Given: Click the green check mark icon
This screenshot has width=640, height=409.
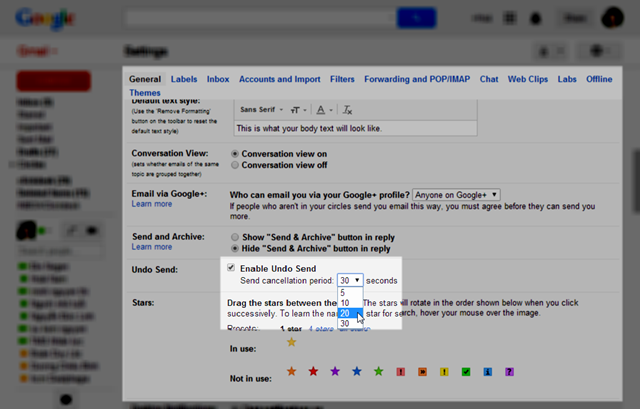Looking at the screenshot, I should click(466, 372).
